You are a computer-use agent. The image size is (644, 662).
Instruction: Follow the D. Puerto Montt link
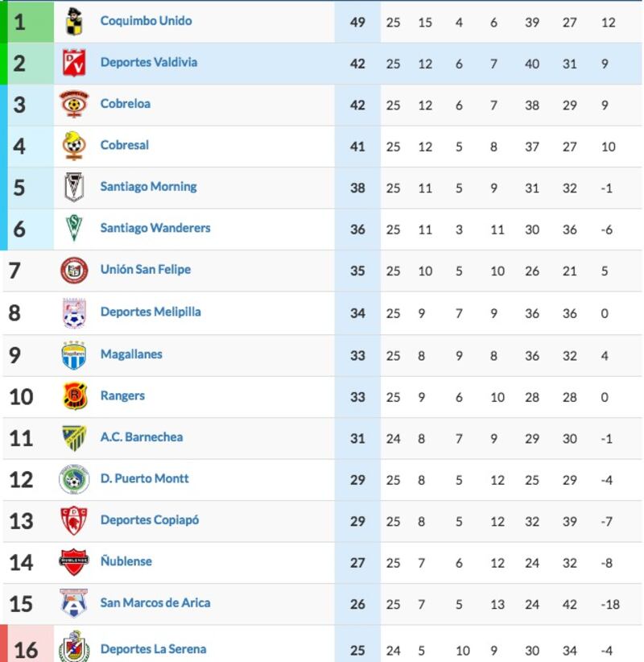click(145, 478)
